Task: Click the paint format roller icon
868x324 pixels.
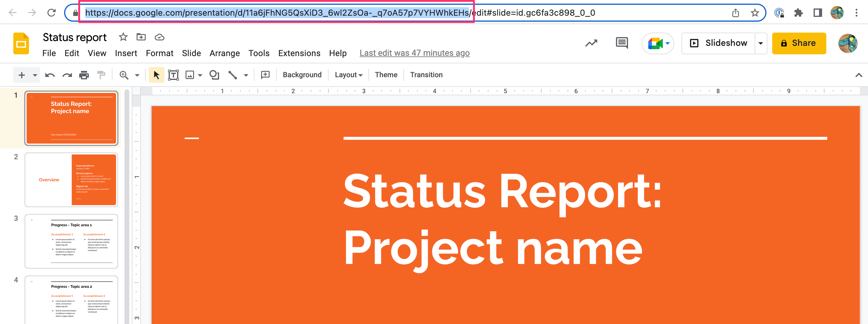Action: point(101,75)
